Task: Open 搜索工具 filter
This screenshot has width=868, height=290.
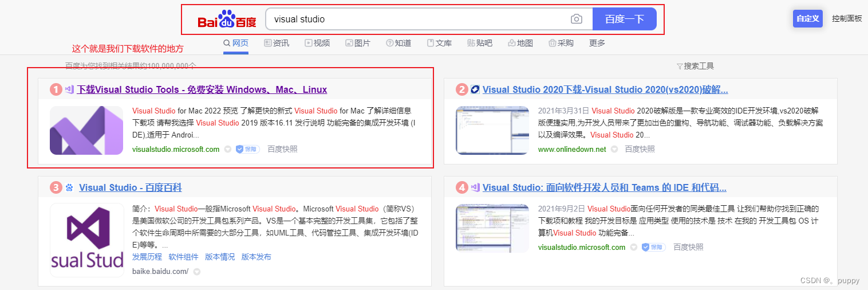Action: click(x=695, y=66)
